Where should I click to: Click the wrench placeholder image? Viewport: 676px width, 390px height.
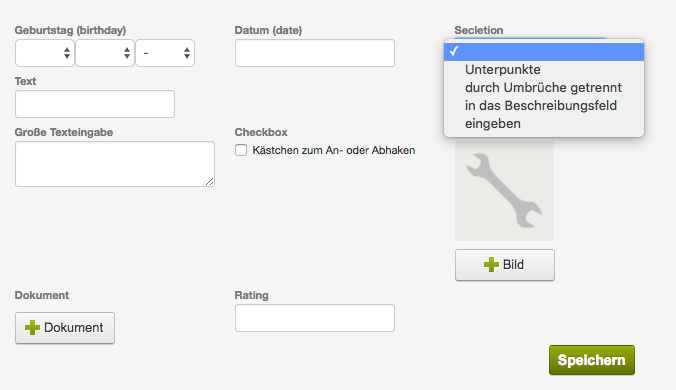click(504, 190)
